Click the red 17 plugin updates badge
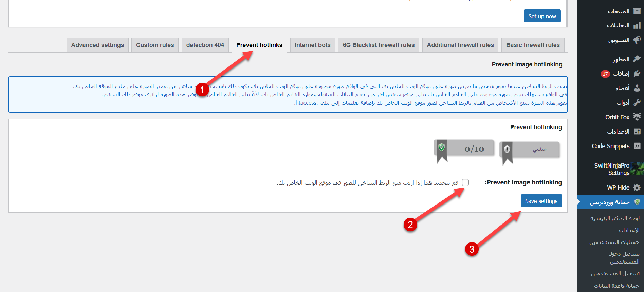 (x=605, y=74)
